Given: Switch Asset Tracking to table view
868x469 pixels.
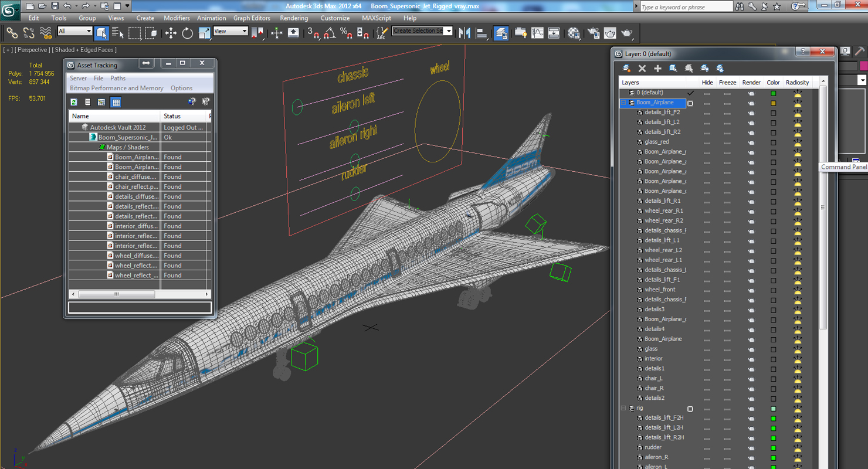Looking at the screenshot, I should click(116, 102).
